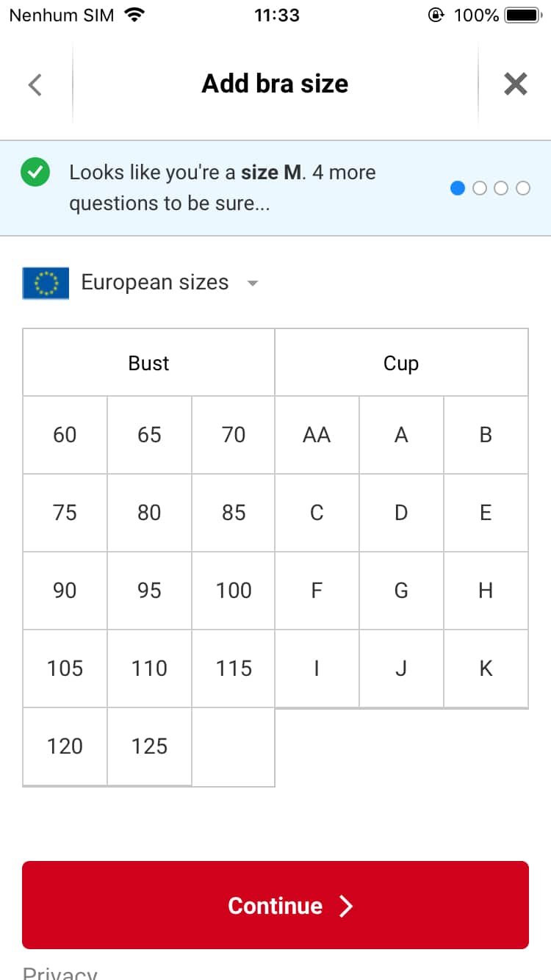Select bust size 125
This screenshot has height=980, width=551.
149,746
